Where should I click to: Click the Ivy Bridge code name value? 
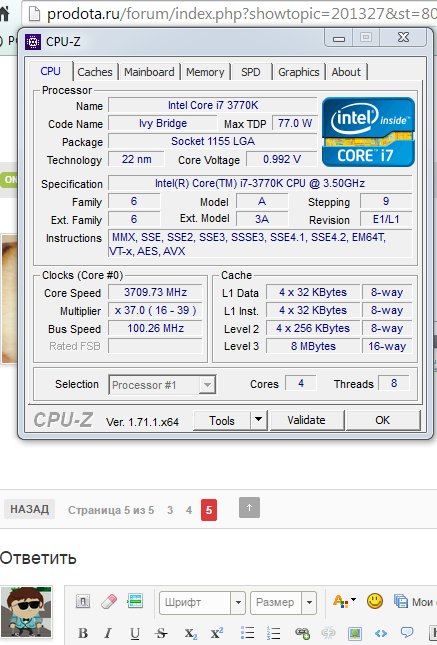pos(163,123)
